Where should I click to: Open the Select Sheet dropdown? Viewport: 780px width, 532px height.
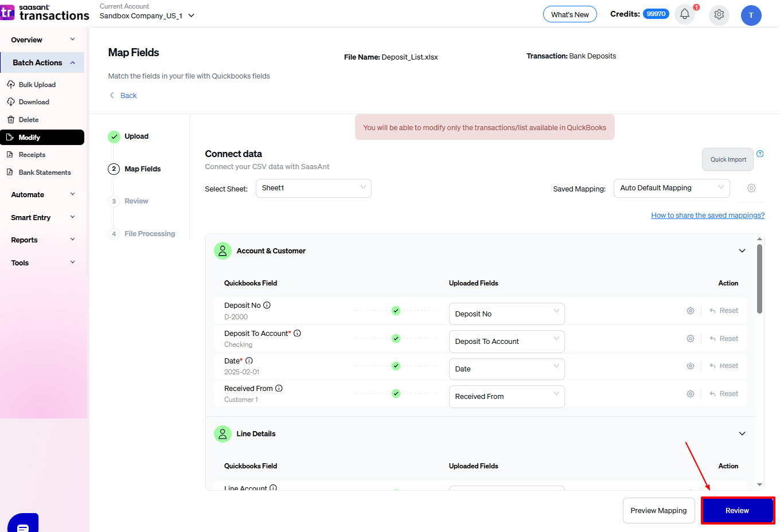tap(313, 188)
